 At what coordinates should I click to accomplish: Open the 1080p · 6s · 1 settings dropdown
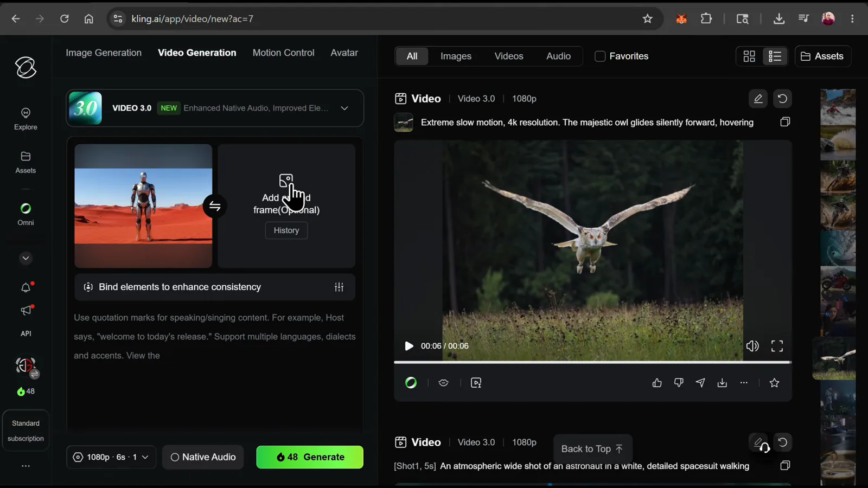click(x=111, y=457)
